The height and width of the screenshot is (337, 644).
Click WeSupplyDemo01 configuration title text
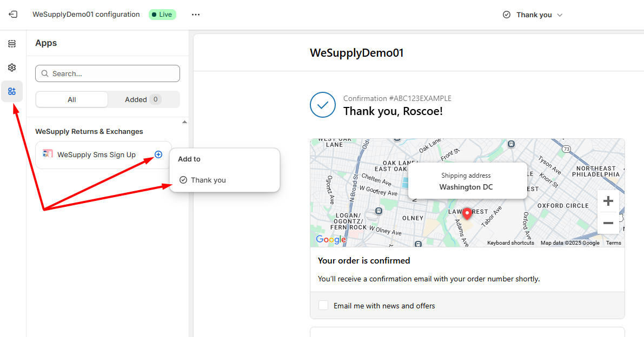point(87,15)
